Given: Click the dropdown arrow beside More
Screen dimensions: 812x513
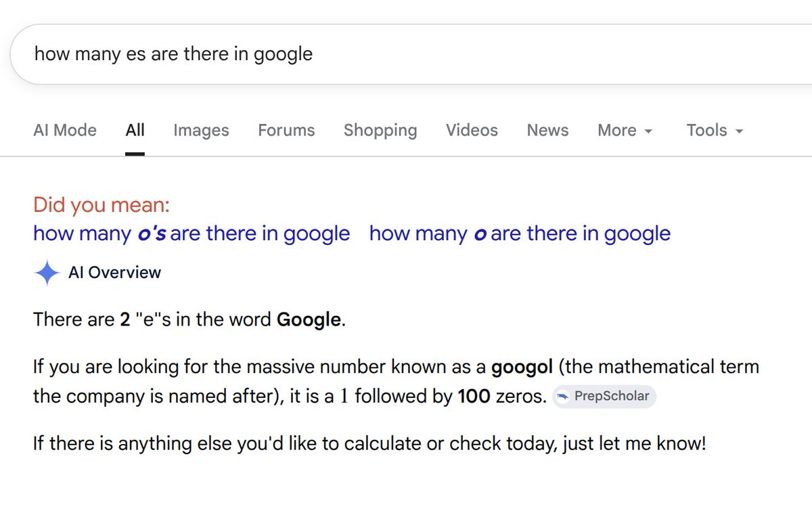Looking at the screenshot, I should [x=648, y=131].
